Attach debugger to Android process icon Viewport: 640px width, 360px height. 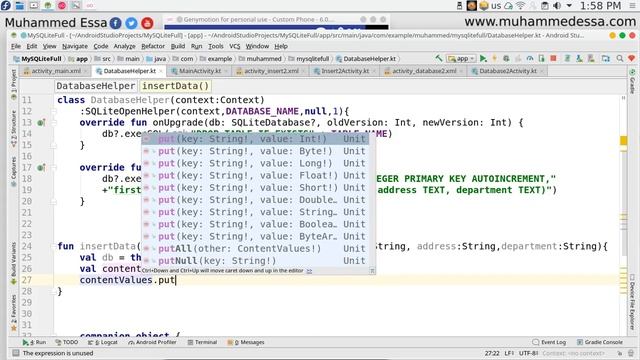[x=541, y=58]
